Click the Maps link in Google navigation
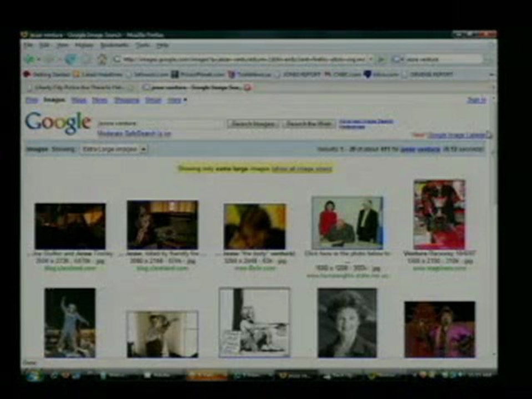The width and height of the screenshot is (532, 399). [x=79, y=100]
